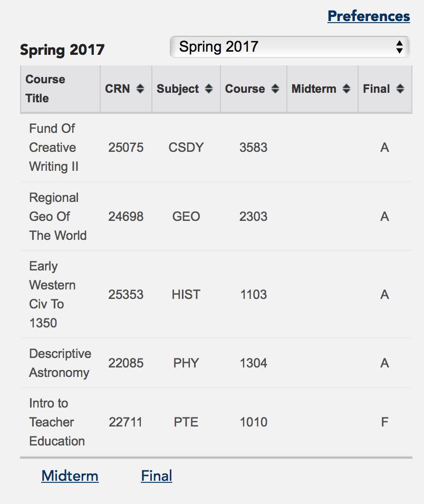Sort table by Subject arrows icon
This screenshot has width=424, height=504.
tap(209, 89)
